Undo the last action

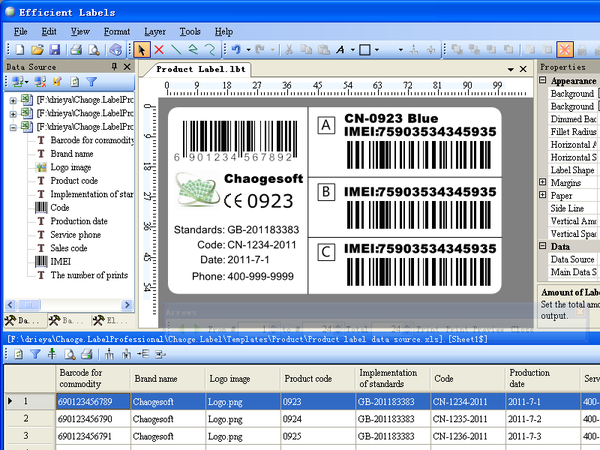coord(236,50)
